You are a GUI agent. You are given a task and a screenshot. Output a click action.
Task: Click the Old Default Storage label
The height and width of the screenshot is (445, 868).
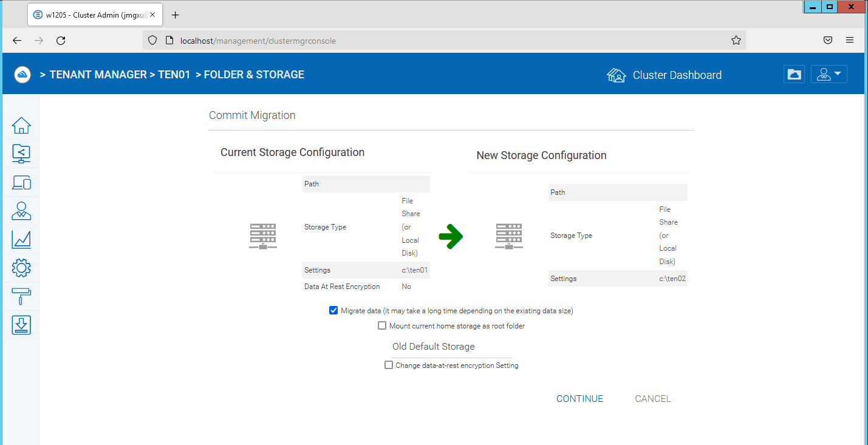(433, 347)
